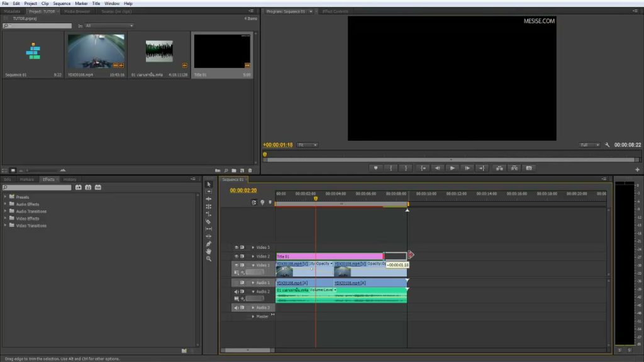Screen dimensions: 644x362
Task: Select the Ripple Edit tool
Action: 209,199
